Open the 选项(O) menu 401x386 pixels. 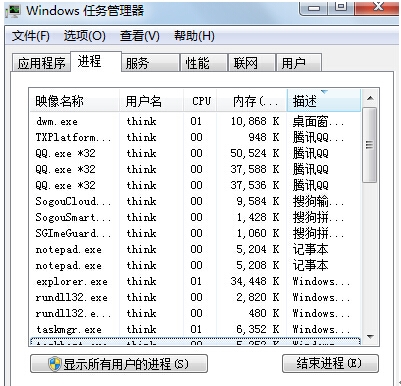point(84,36)
